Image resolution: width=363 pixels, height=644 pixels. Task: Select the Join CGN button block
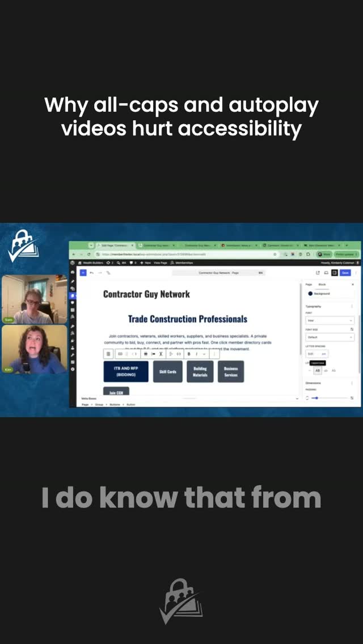(x=116, y=391)
